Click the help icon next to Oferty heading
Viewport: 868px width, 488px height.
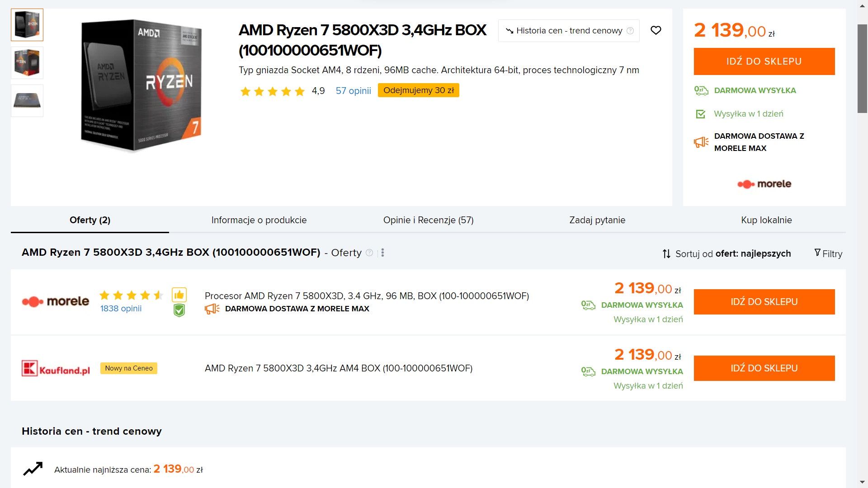(369, 253)
